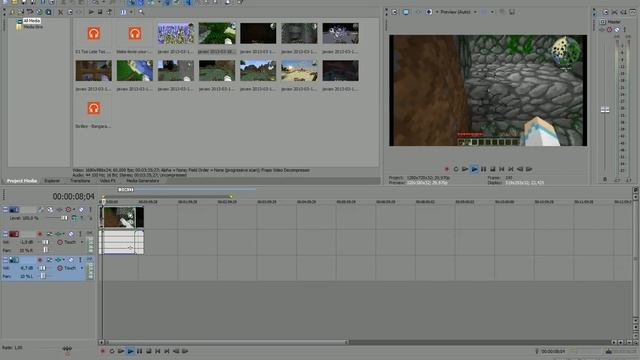This screenshot has width=640, height=360.
Task: Switch to the Project Media tab
Action: point(22,180)
